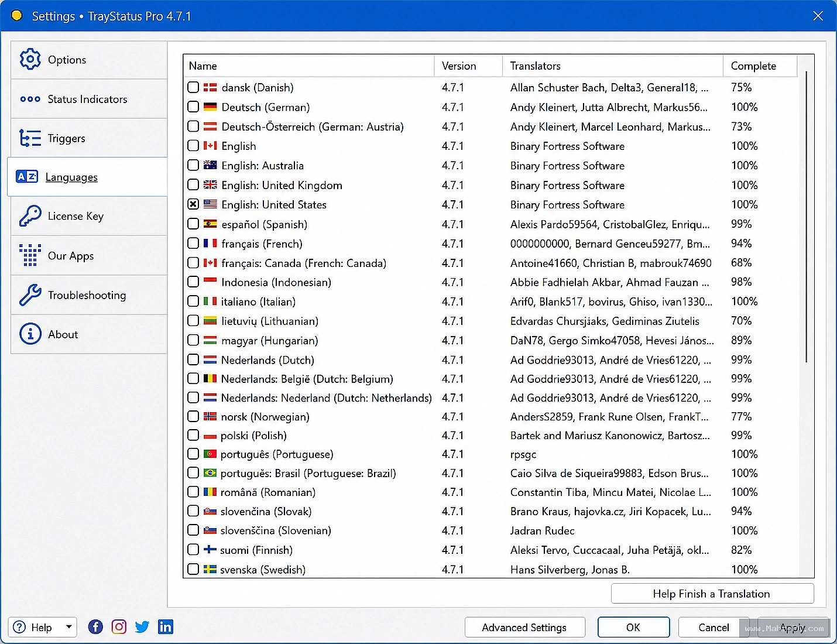Click the About info icon

[30, 334]
